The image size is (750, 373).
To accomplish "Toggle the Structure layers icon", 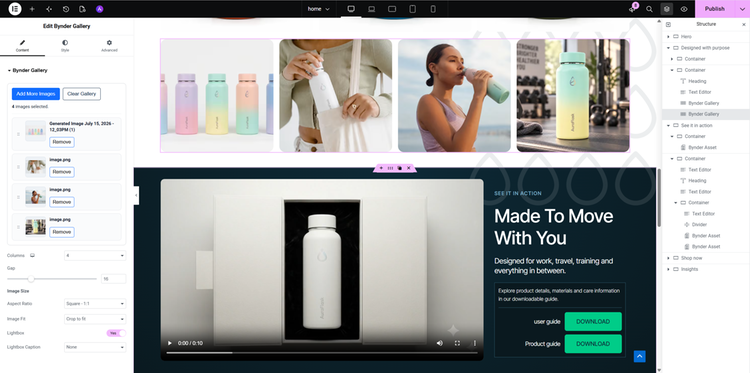I will point(666,9).
